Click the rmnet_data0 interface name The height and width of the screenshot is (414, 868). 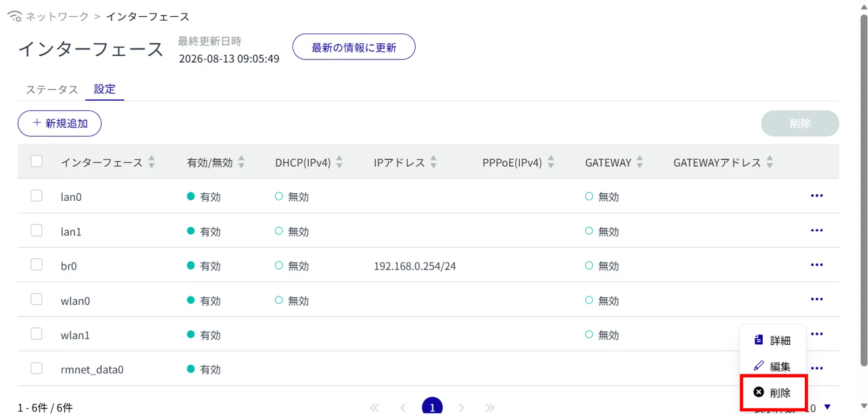point(92,370)
